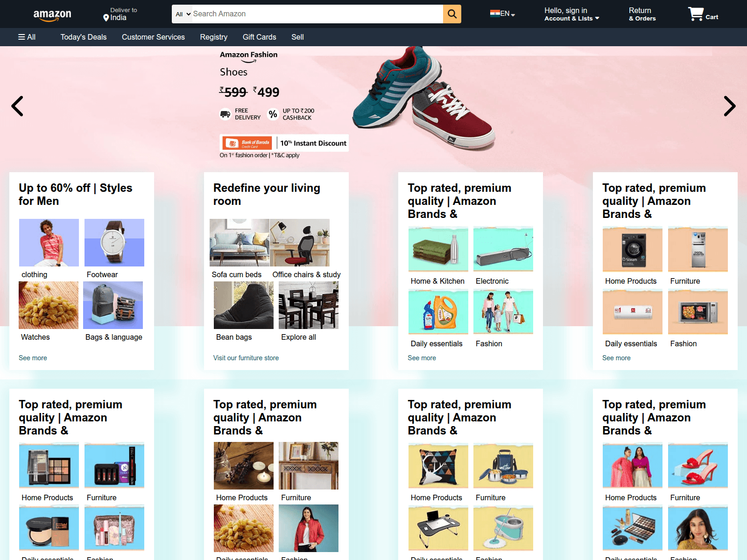Open Visit our furniture store link
Viewport: 747px width, 560px height.
pyautogui.click(x=246, y=358)
